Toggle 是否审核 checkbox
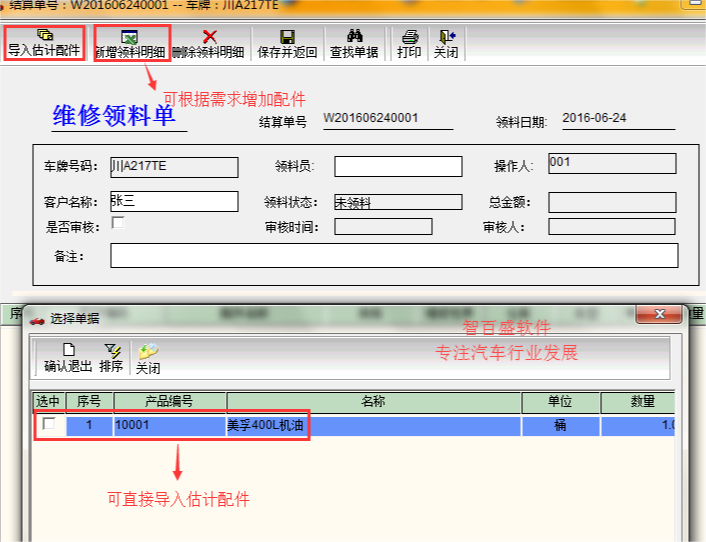The image size is (706, 542). 118,222
